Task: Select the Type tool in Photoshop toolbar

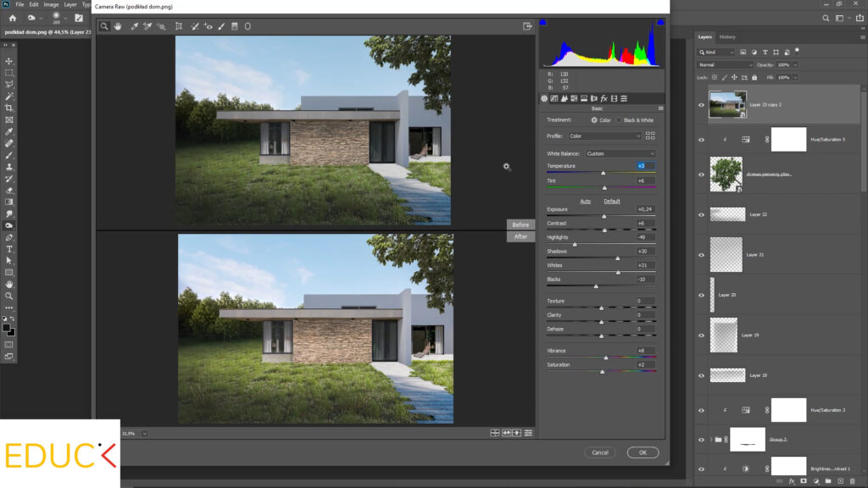Action: pos(8,249)
